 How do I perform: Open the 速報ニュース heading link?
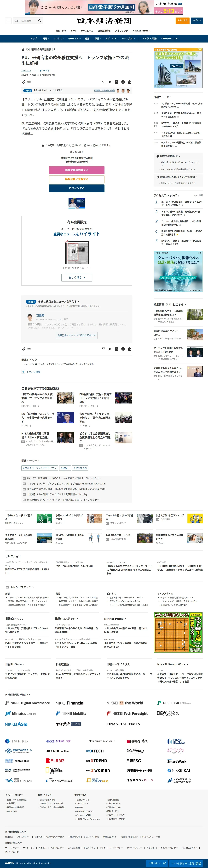163,97
